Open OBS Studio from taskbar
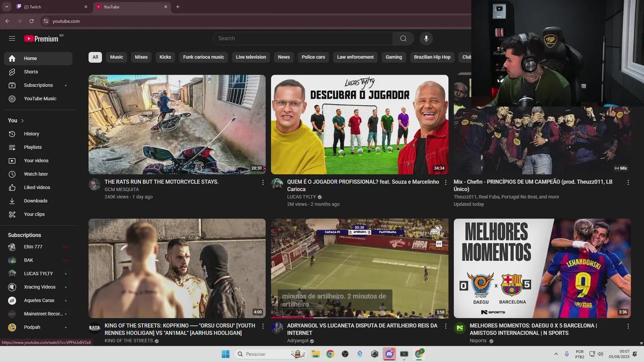Viewport: 644px width, 362px height. (345, 354)
